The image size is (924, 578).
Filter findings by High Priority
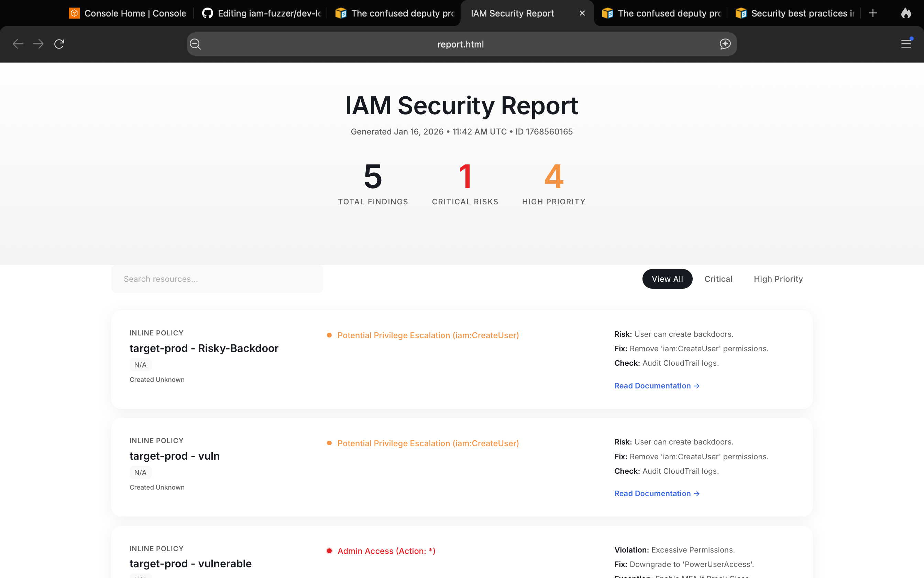778,279
